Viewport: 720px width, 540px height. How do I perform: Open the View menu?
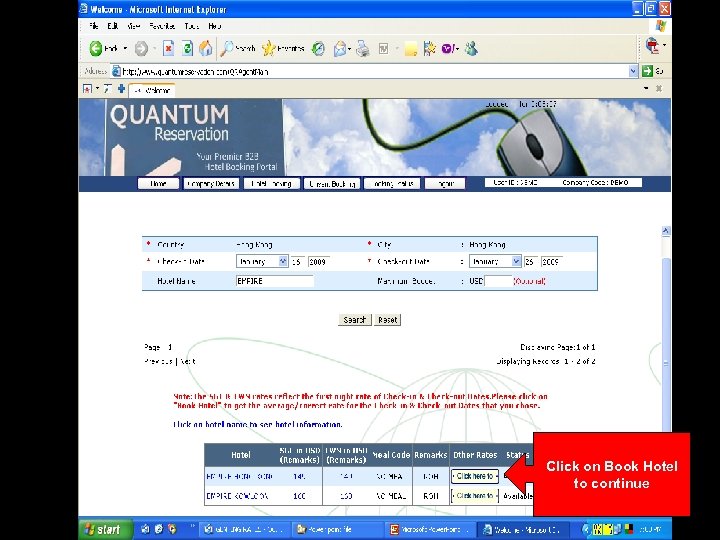coord(134,26)
